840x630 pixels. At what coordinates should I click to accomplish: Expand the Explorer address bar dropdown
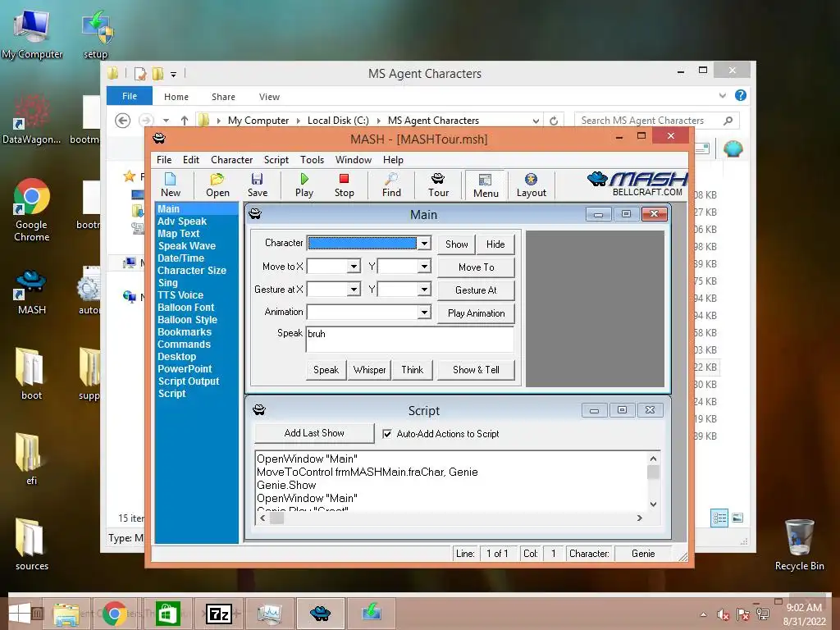(536, 121)
